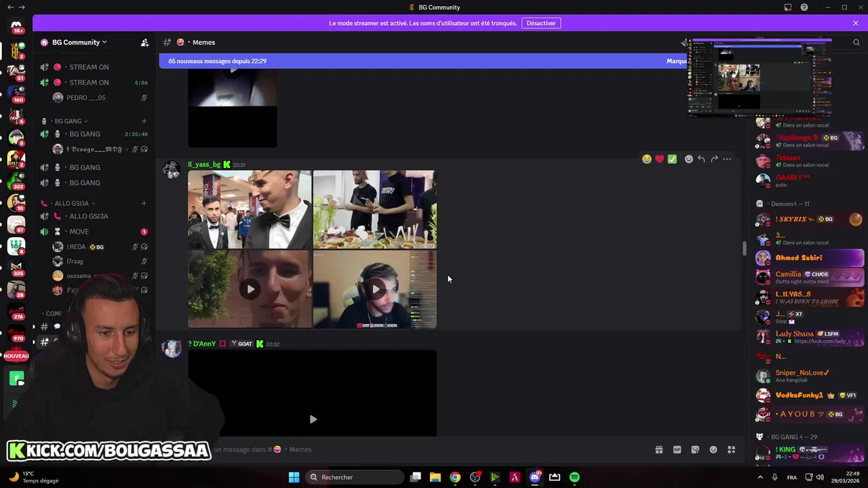Open Camillia's member profile
This screenshot has height=488, width=868.
tap(810, 277)
